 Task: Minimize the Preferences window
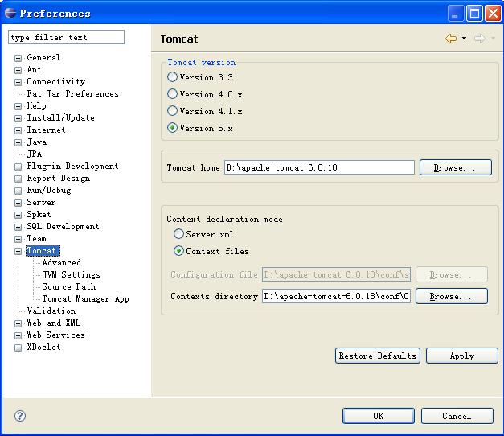click(455, 13)
